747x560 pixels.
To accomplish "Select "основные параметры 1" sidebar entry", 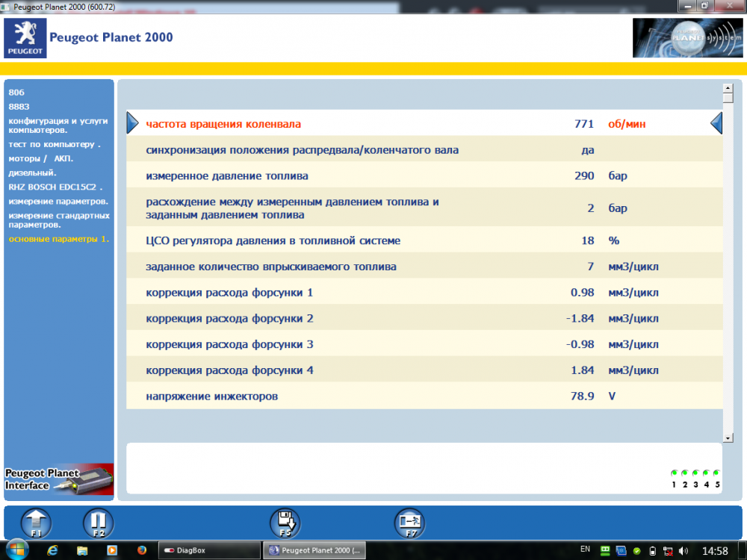I will pos(58,239).
